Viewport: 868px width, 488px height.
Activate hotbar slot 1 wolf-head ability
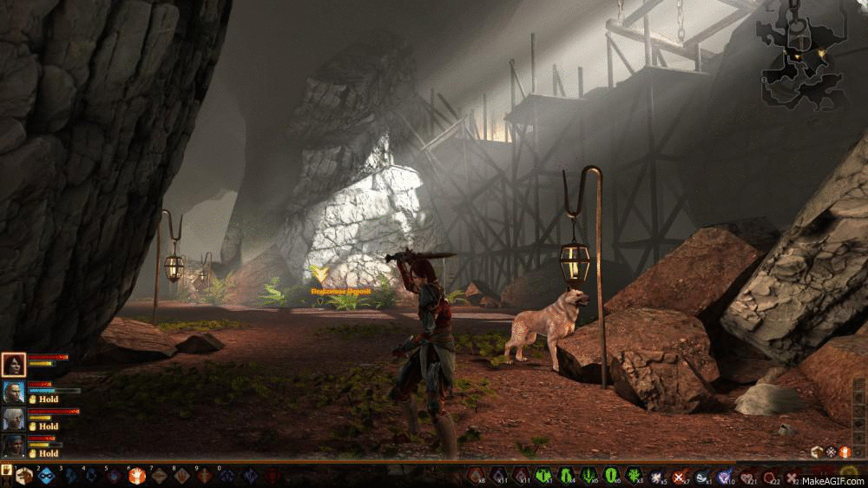23,476
